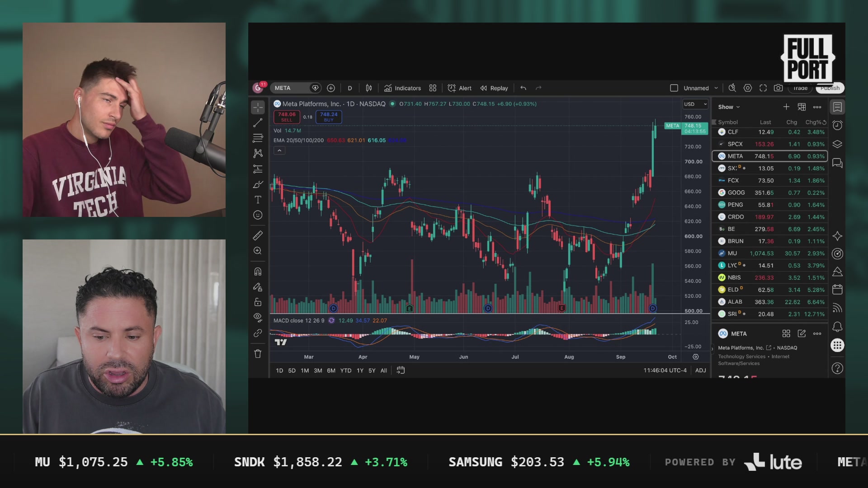Select GOOG row in the watchlist
Viewport: 868px width, 488px height.
coord(770,192)
